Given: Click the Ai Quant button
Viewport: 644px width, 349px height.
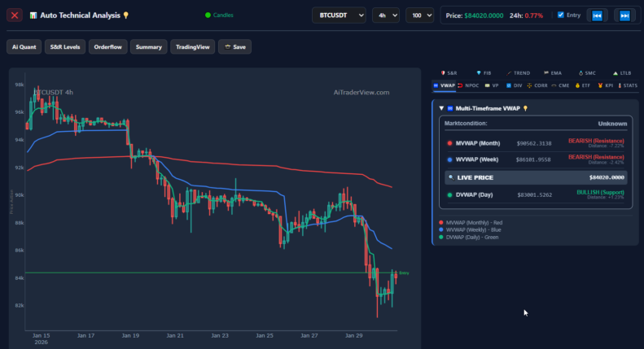Looking at the screenshot, I should tap(22, 47).
